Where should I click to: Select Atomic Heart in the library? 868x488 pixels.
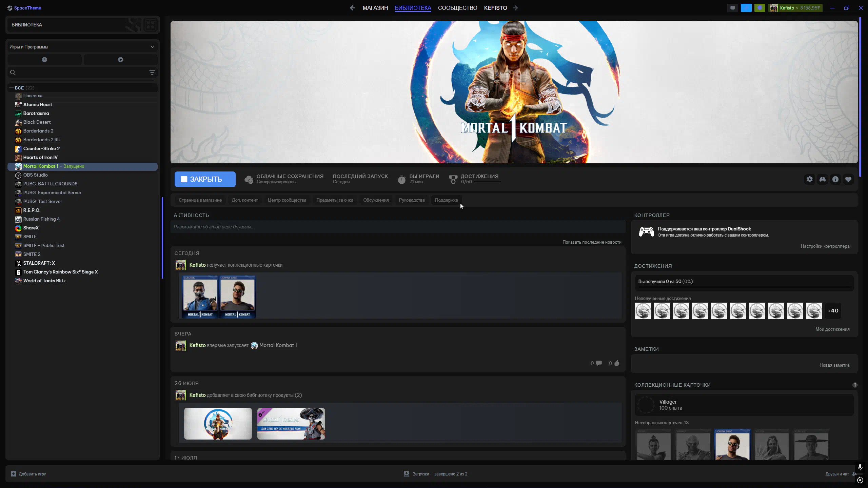[x=38, y=104]
